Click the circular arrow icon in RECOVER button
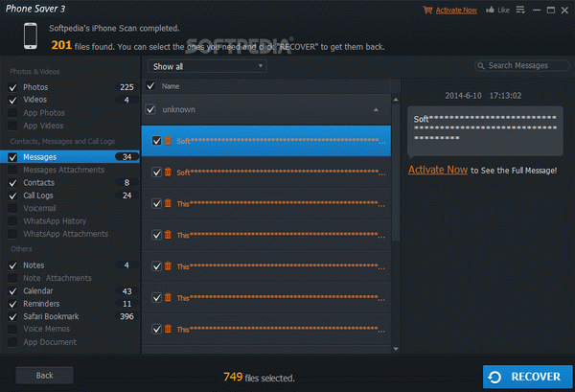 pos(494,377)
